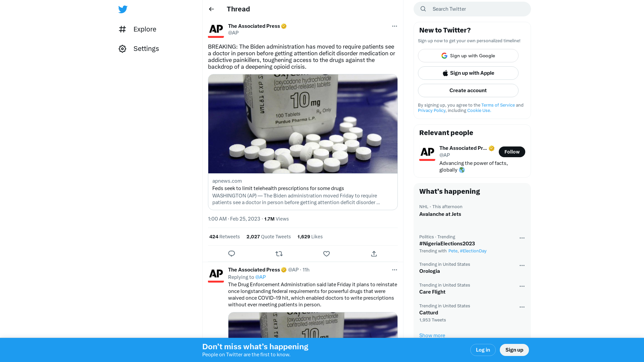Click the reply icon on tweet
Image resolution: width=644 pixels, height=362 pixels.
click(231, 254)
